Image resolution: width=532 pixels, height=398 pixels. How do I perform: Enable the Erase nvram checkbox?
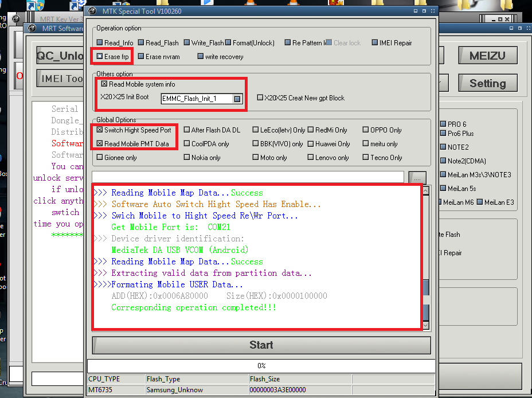pyautogui.click(x=141, y=56)
